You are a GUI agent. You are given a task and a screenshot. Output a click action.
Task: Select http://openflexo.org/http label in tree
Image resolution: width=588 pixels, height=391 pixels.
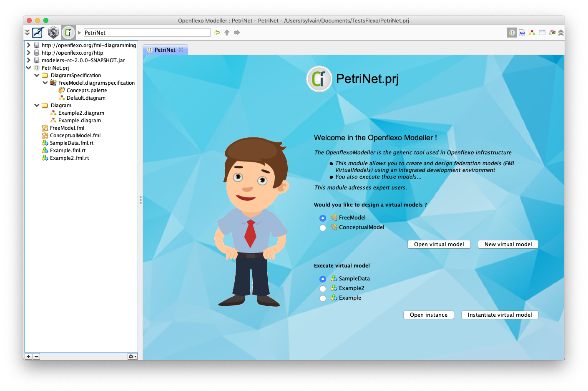(x=72, y=53)
